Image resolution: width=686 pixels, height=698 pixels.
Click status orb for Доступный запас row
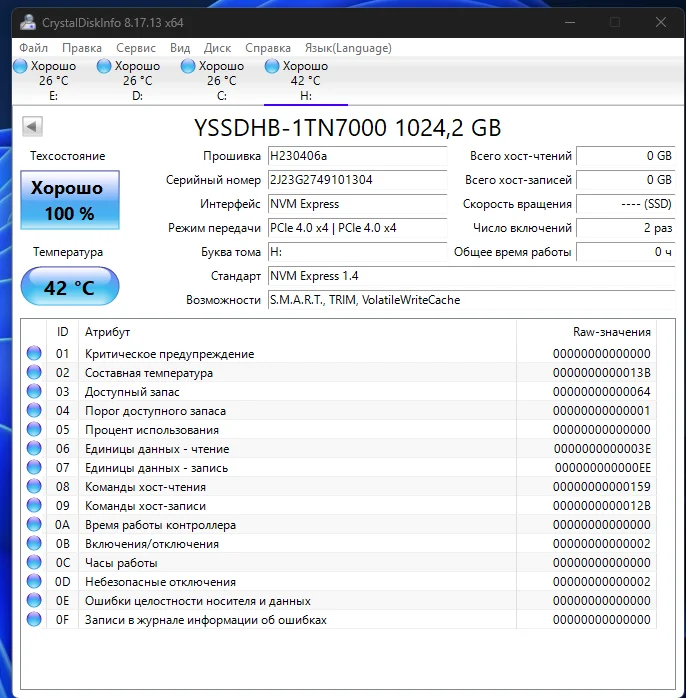point(34,392)
